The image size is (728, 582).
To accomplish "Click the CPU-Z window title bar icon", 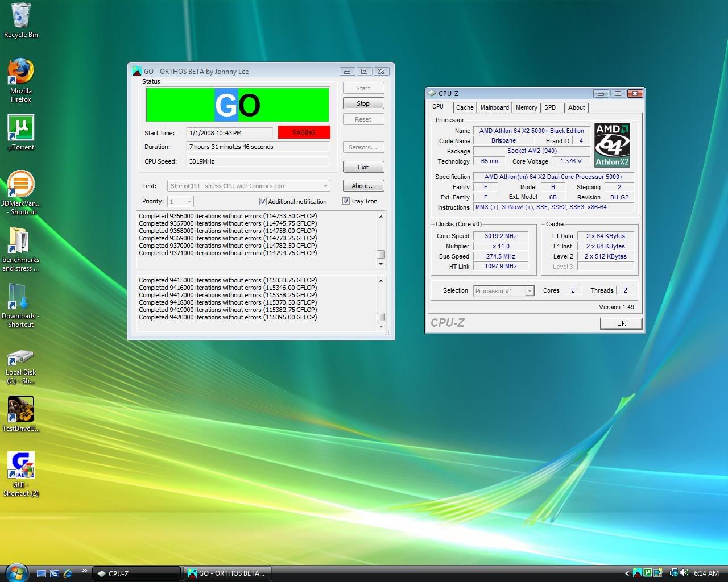I will point(432,93).
